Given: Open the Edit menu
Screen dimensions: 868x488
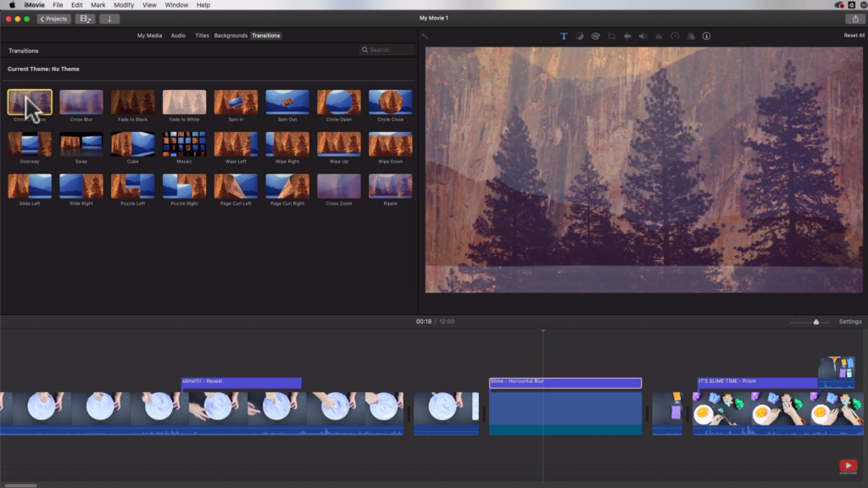Looking at the screenshot, I should click(x=77, y=5).
